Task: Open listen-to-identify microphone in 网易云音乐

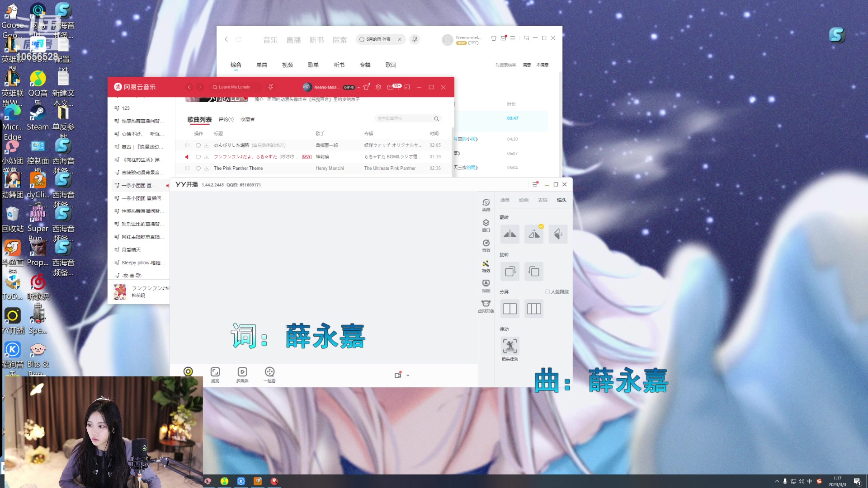Action: (x=270, y=87)
